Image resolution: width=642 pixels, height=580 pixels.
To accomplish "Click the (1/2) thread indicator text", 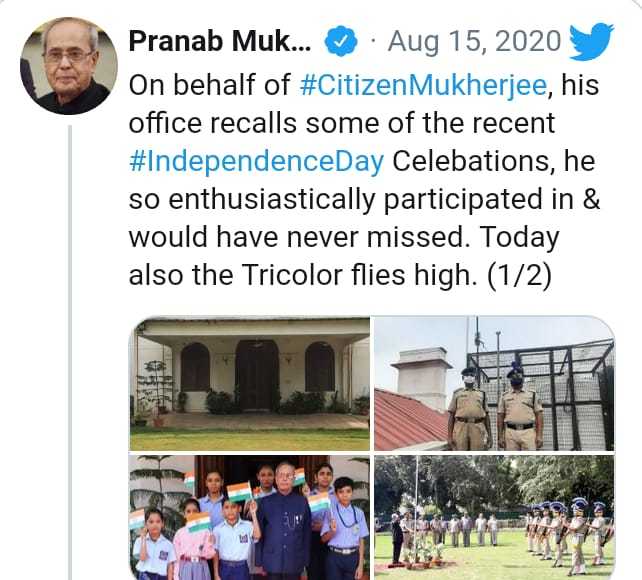I will pos(519,275).
